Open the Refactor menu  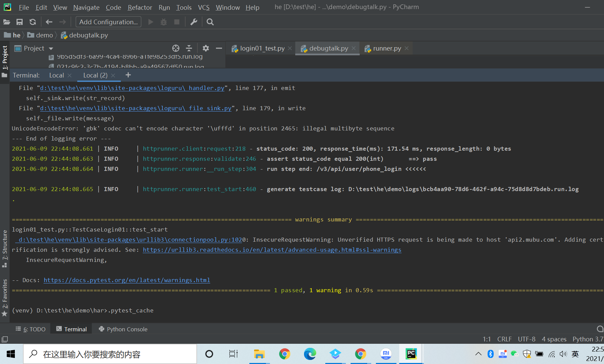tap(140, 7)
